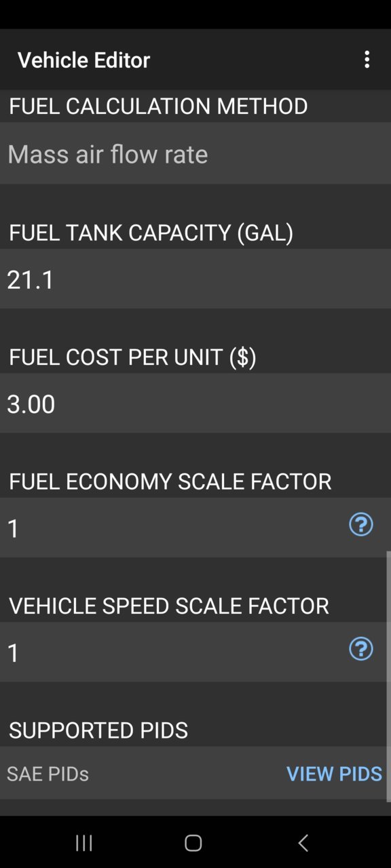The image size is (391, 868).
Task: Tap the Fuel Cost Per Unit ($) label
Action: click(133, 357)
